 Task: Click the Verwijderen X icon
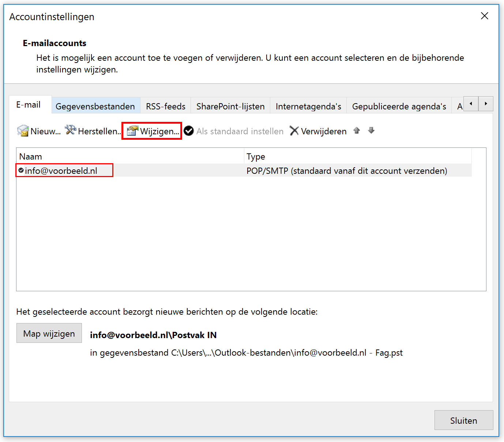pyautogui.click(x=294, y=131)
